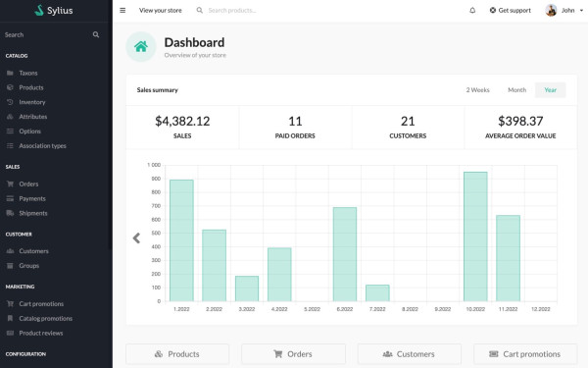
Task: Switch sales summary to 2 Weeks
Action: 478,90
